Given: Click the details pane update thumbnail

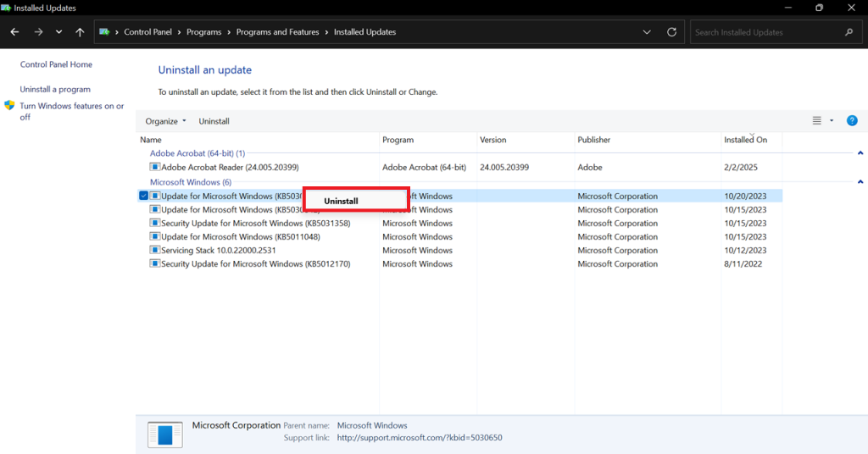Looking at the screenshot, I should pos(165,434).
